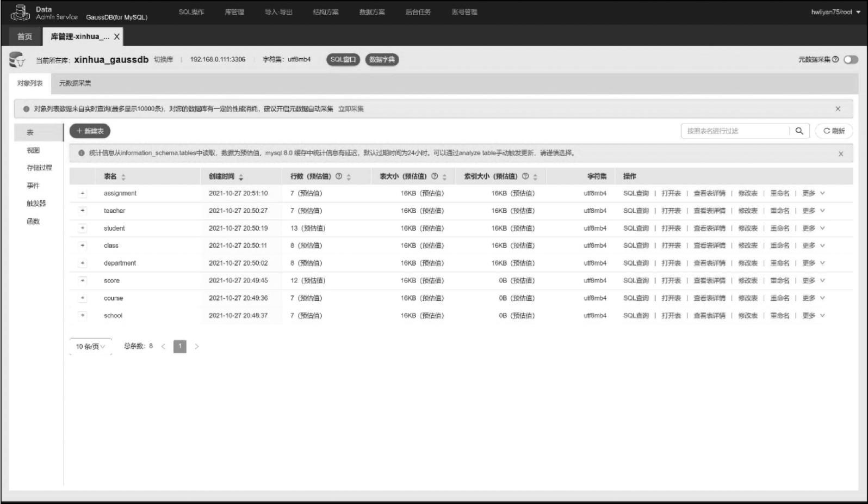Open the hwliyan75/root account menu
This screenshot has height=504, width=868.
click(835, 12)
